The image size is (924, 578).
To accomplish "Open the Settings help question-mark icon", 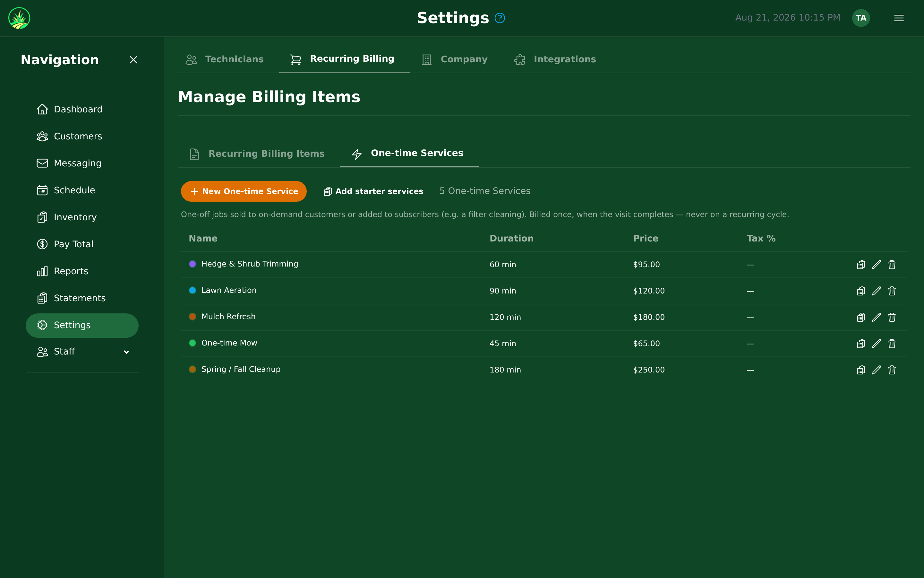I will 500,18.
